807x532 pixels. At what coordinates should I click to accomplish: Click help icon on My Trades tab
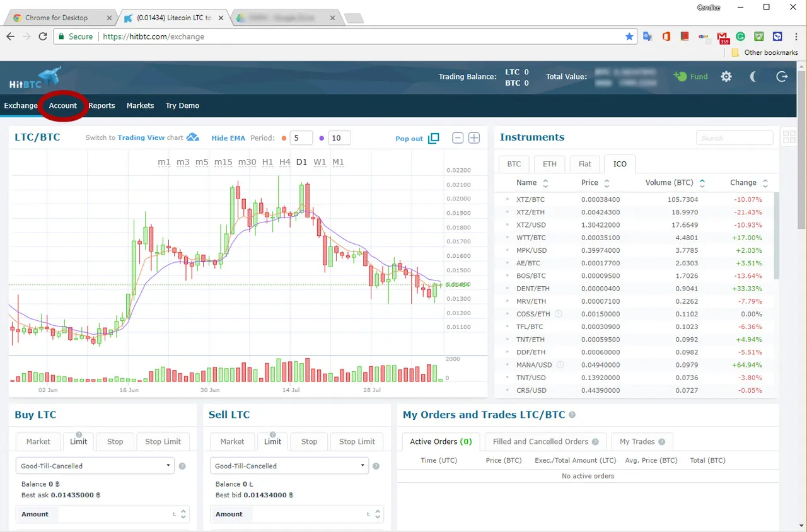click(661, 442)
